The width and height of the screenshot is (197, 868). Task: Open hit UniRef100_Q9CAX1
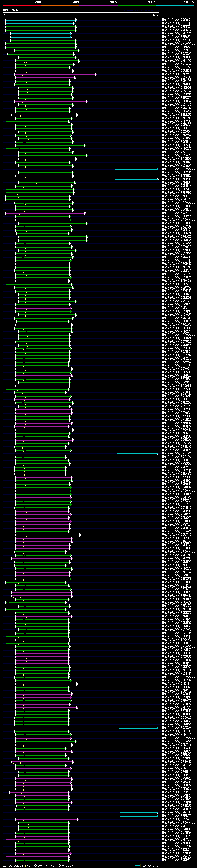(176, 20)
